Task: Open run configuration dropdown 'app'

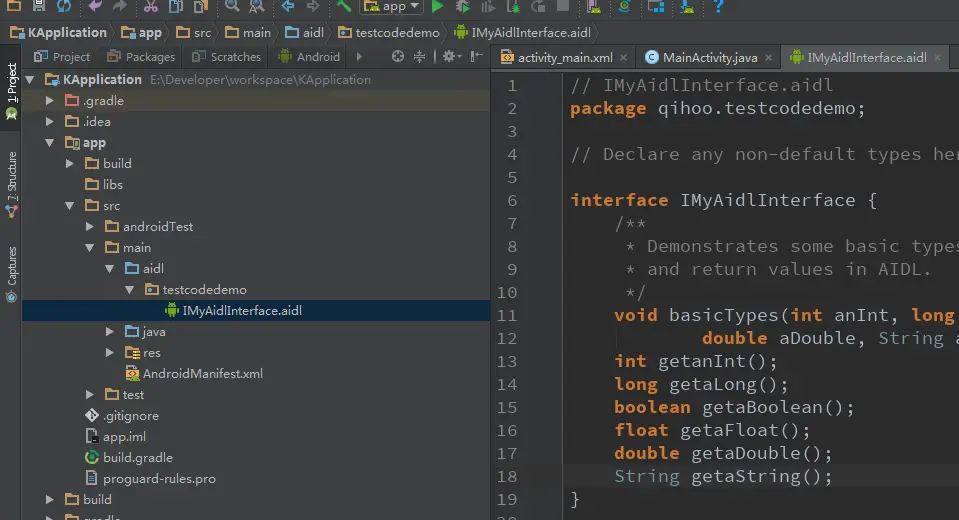Action: point(392,6)
